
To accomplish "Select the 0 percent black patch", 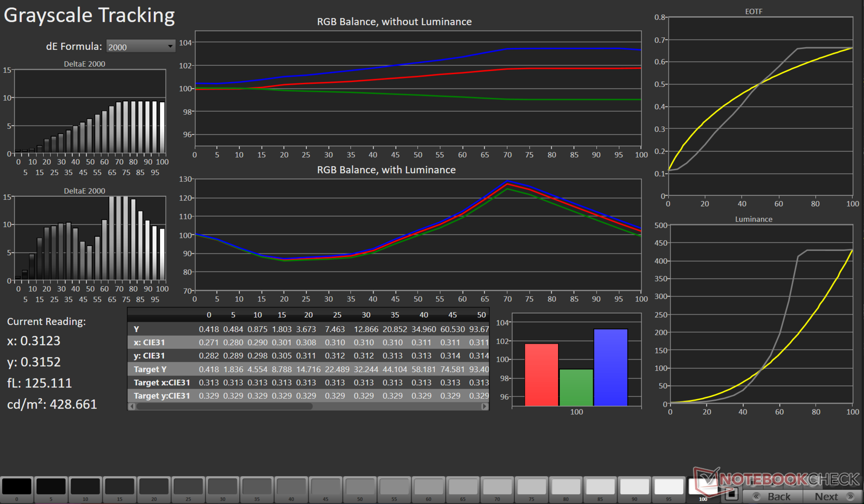I will coord(17,487).
